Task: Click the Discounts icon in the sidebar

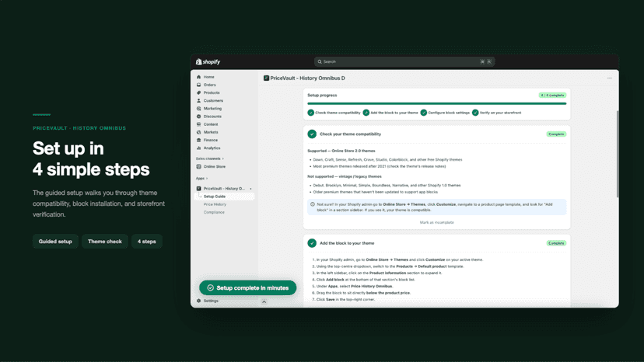Action: pos(199,117)
